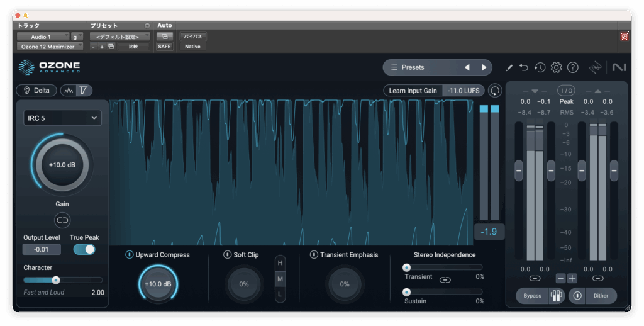Expand the デフォルト設定 preset dropdown
The height and width of the screenshot is (326, 644).
119,37
